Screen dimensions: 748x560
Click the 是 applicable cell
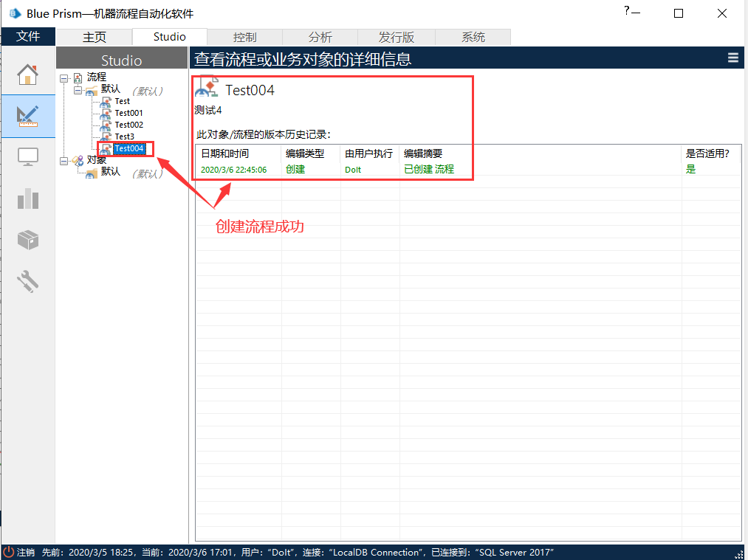pos(690,169)
